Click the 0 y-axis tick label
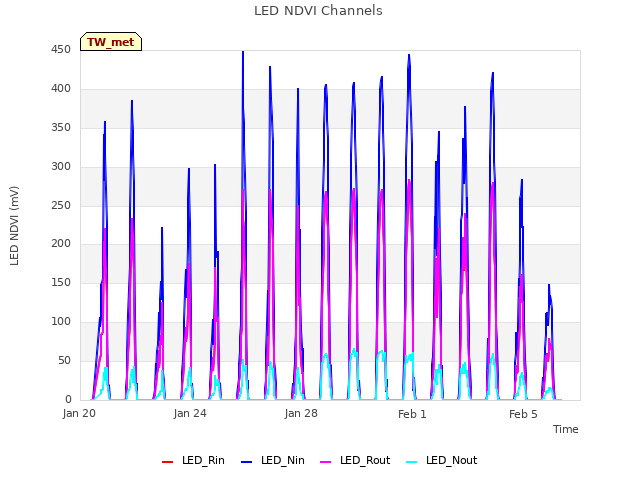Image resolution: width=640 pixels, height=480 pixels. pyautogui.click(x=68, y=399)
